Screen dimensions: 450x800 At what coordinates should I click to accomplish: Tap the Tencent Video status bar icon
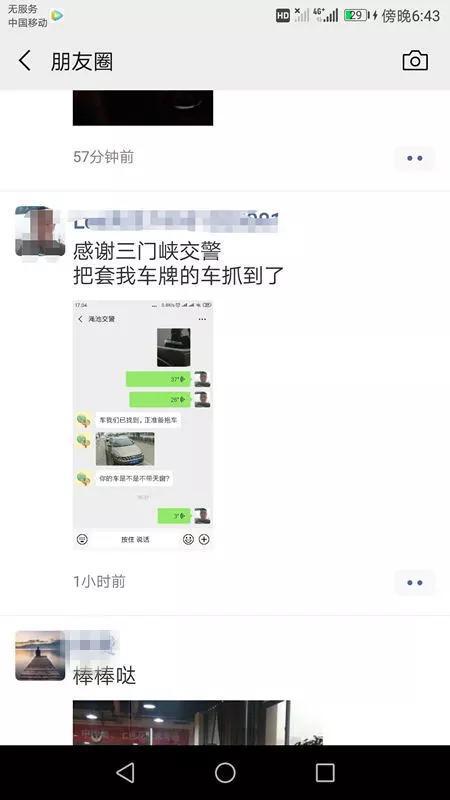[x=57, y=16]
